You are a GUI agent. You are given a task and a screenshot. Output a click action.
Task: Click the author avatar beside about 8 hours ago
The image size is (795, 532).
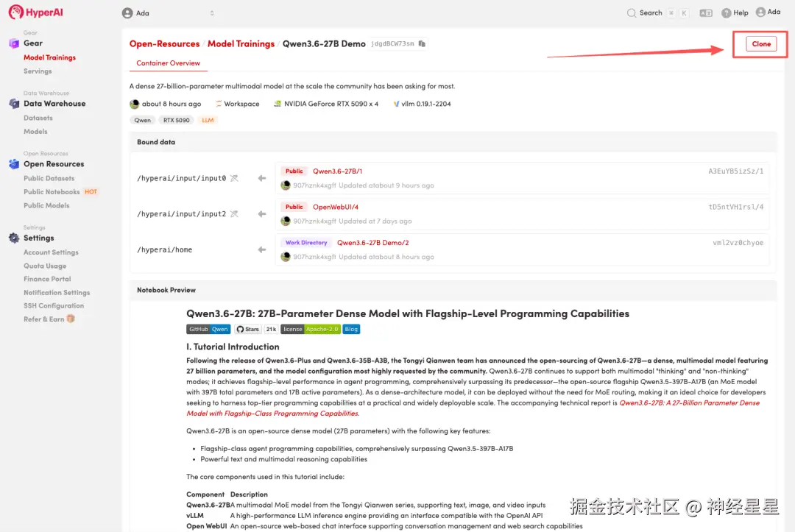(135, 104)
